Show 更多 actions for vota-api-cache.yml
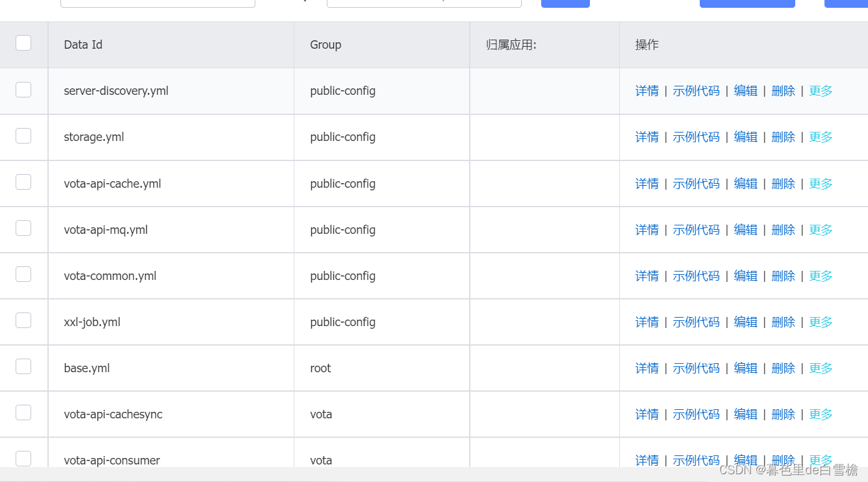The width and height of the screenshot is (868, 482). point(821,184)
